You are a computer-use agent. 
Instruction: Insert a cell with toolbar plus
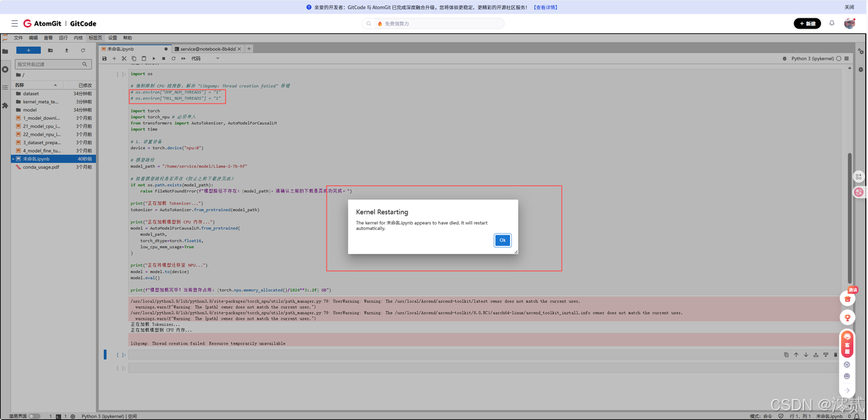pos(114,58)
